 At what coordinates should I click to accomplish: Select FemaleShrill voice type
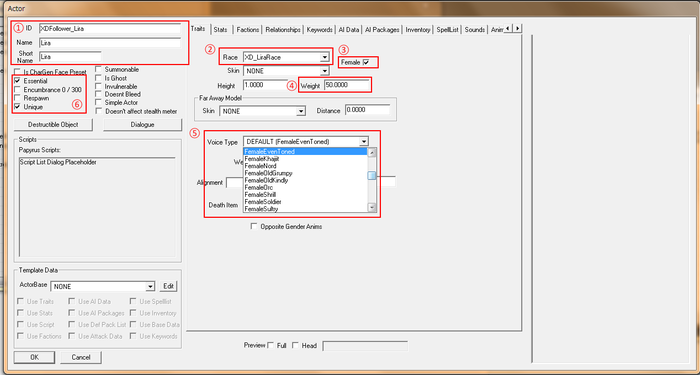click(x=305, y=195)
